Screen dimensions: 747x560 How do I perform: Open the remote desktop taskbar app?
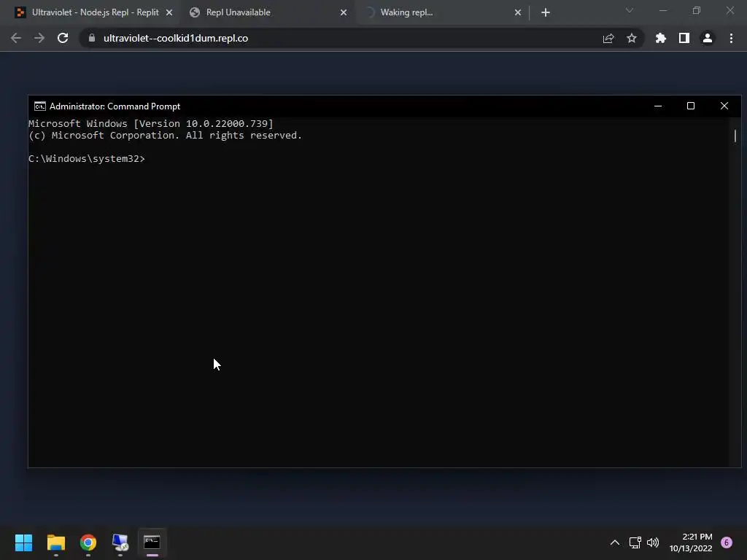tap(120, 542)
